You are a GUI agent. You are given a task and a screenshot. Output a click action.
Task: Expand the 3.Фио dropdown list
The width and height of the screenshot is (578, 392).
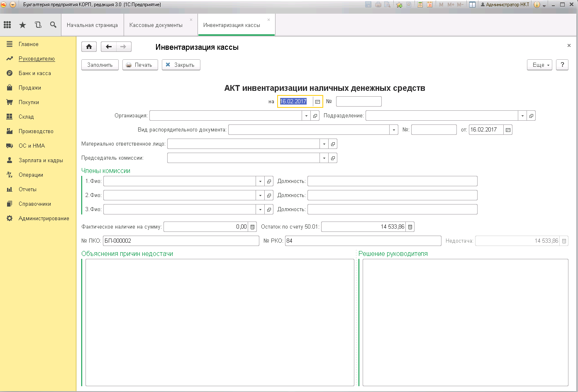tap(260, 209)
